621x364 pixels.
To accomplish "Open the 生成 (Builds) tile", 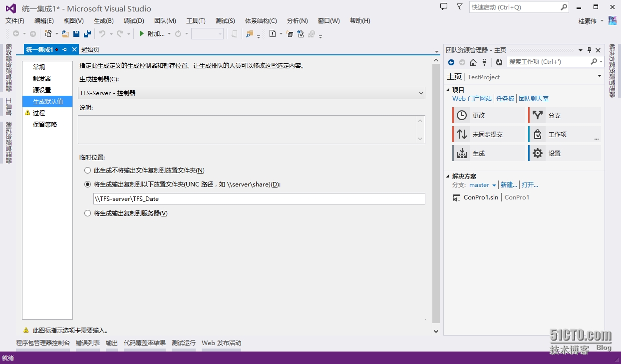I will click(489, 153).
